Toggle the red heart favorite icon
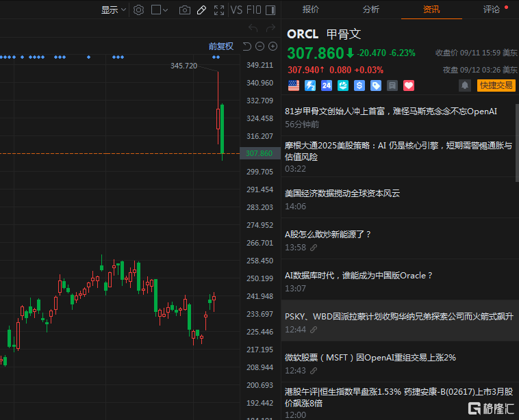The image size is (519, 420). (409, 86)
